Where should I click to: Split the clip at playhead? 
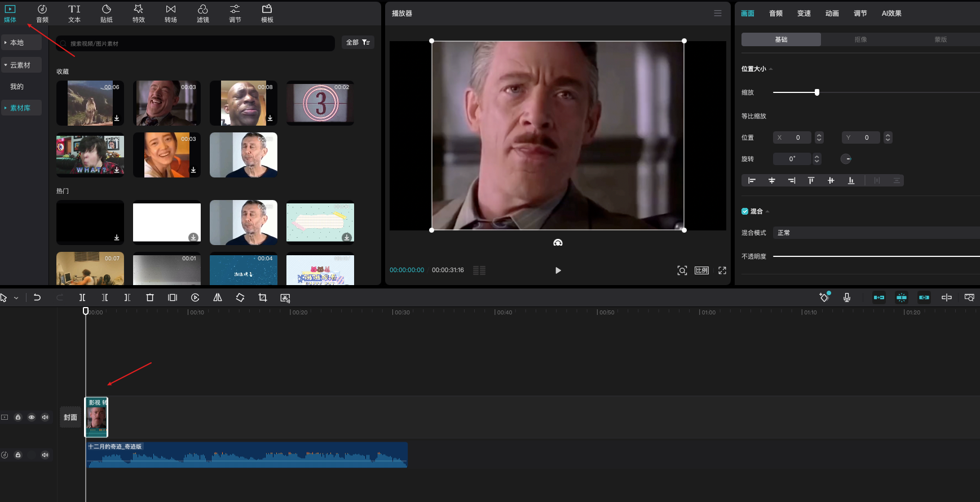click(x=82, y=297)
